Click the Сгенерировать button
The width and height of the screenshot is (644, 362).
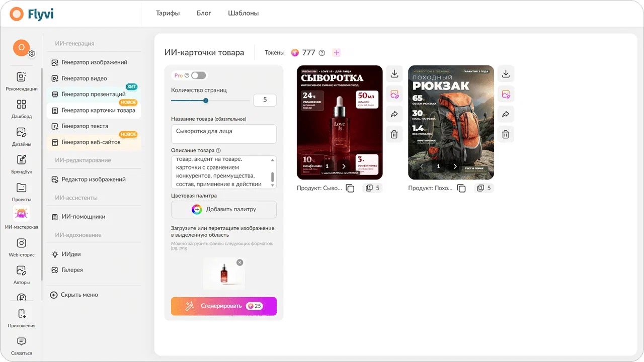pyautogui.click(x=224, y=306)
